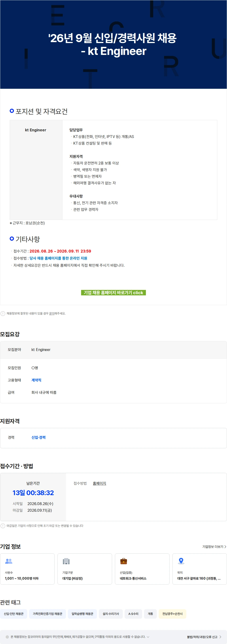This screenshot has height=644, width=227.
Task: Select the 신입·인턴 채용관 tag
Action: (x=14, y=614)
